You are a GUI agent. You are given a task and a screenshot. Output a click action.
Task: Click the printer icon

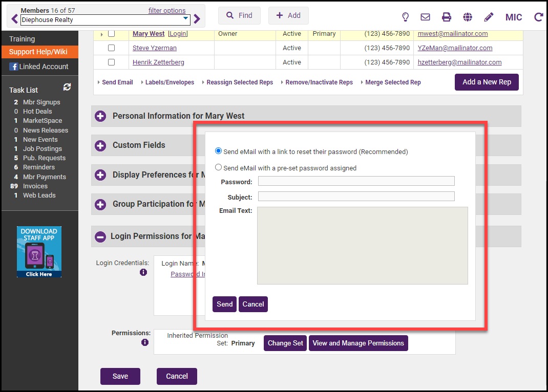coord(447,17)
